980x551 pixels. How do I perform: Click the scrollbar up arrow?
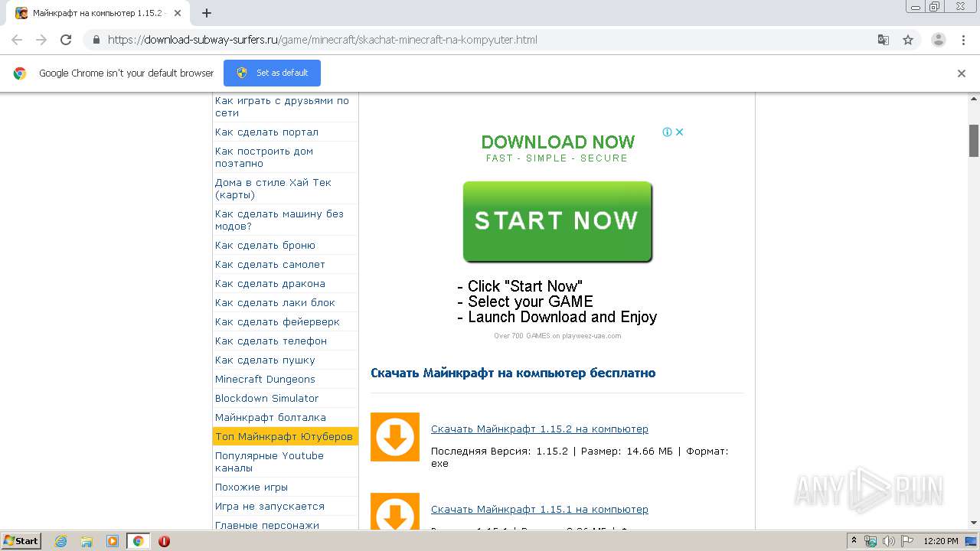974,99
